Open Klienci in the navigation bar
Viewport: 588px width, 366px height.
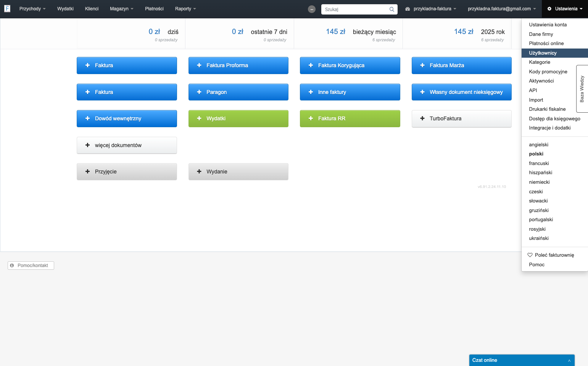coord(92,9)
